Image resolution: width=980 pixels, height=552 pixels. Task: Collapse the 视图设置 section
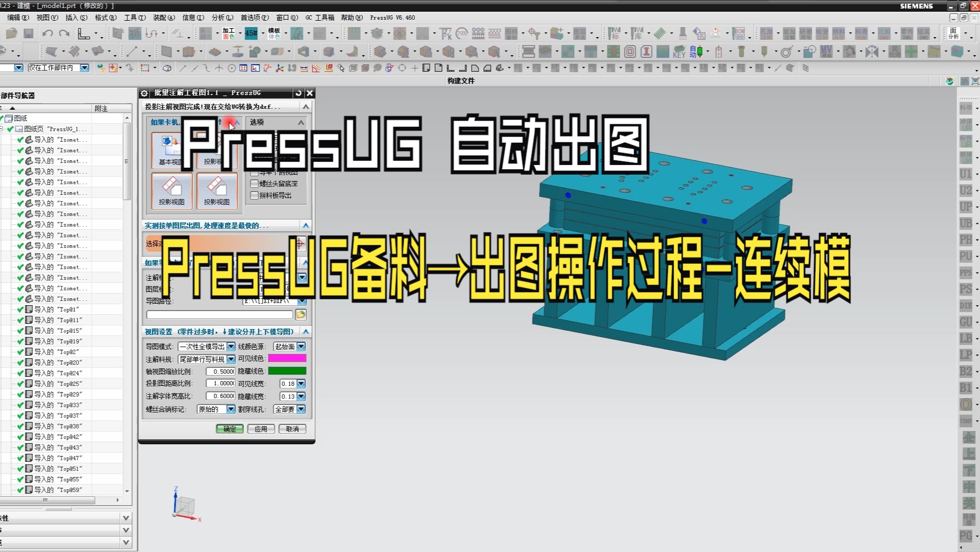pos(306,332)
